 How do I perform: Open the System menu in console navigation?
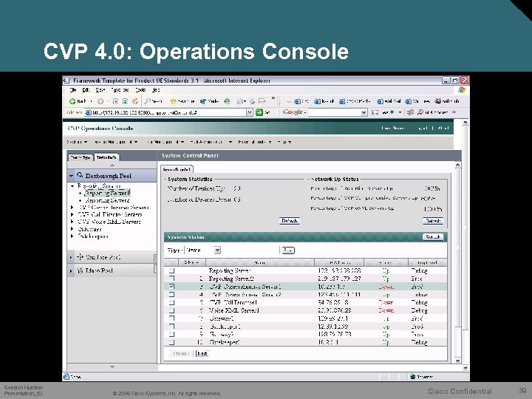point(77,142)
